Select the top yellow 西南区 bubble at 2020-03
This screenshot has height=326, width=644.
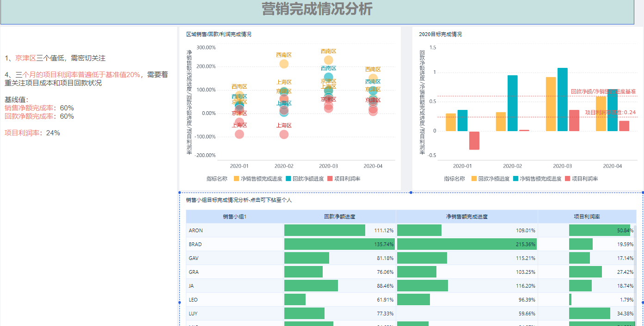click(x=328, y=60)
